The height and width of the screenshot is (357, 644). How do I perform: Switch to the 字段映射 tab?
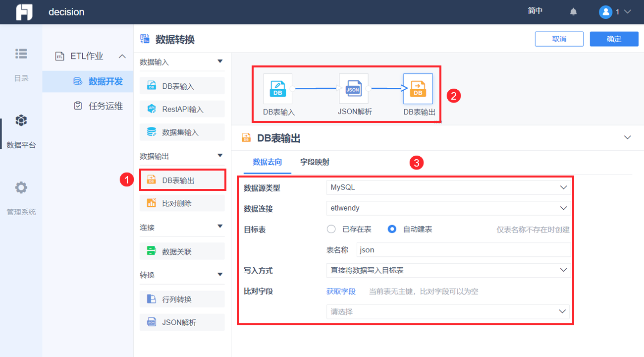(x=315, y=162)
